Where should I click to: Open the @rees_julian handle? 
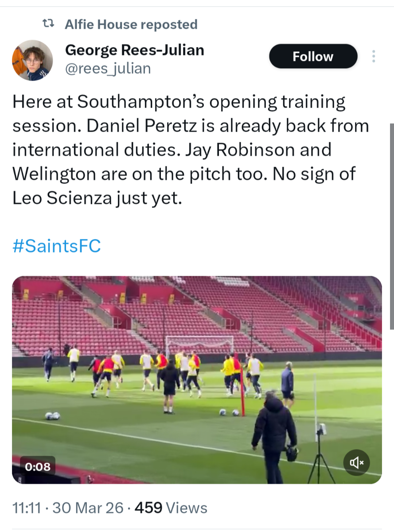click(108, 68)
